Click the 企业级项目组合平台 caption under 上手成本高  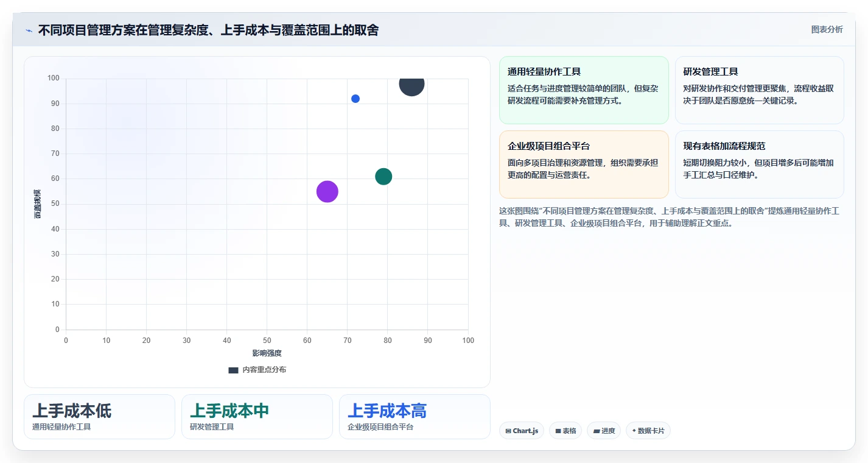[x=380, y=427]
